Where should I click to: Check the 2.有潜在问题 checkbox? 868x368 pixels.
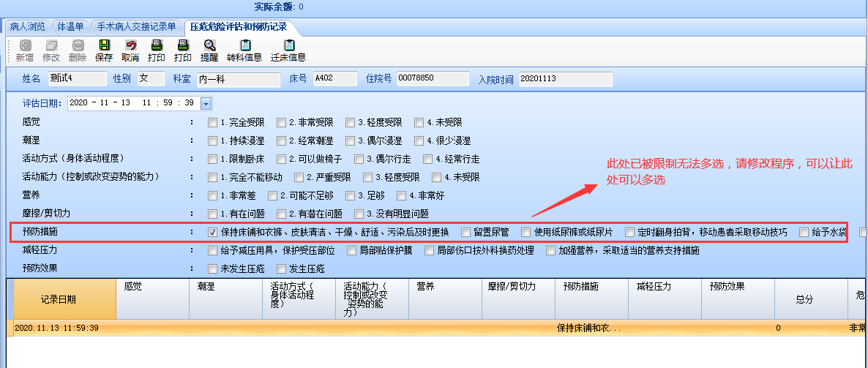281,214
